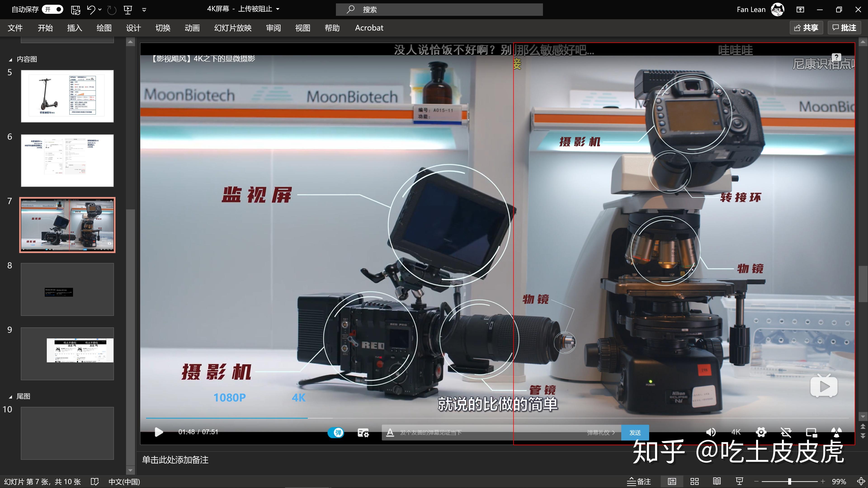This screenshot has width=868, height=488.
Task: Select slide 8 thumbnail
Action: [67, 289]
